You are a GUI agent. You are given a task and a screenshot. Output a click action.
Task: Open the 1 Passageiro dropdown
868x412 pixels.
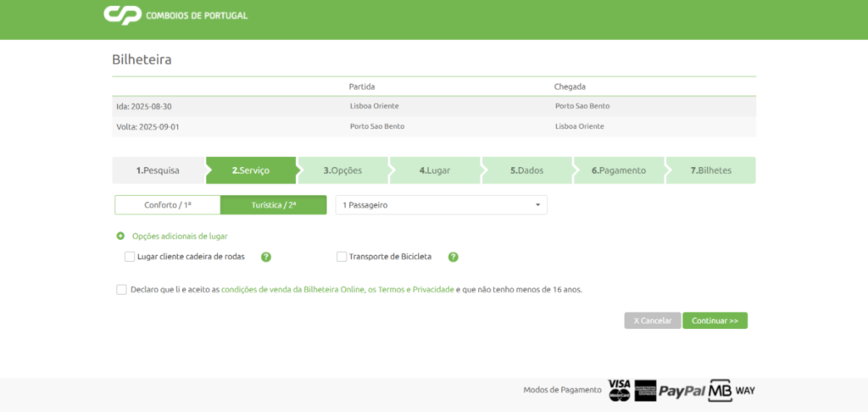pyautogui.click(x=441, y=205)
